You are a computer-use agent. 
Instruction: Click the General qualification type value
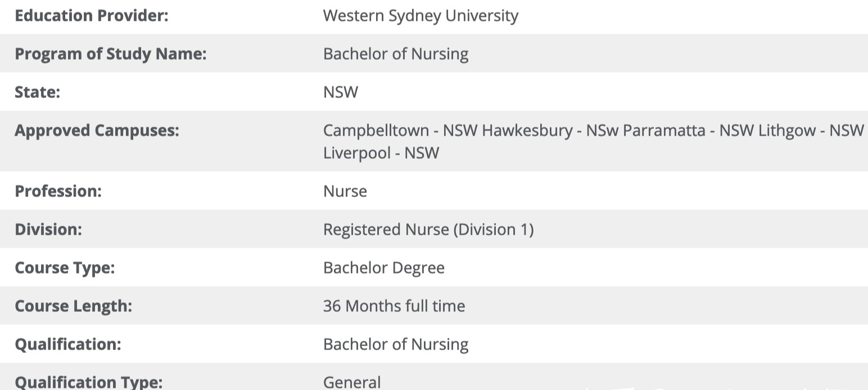[351, 383]
